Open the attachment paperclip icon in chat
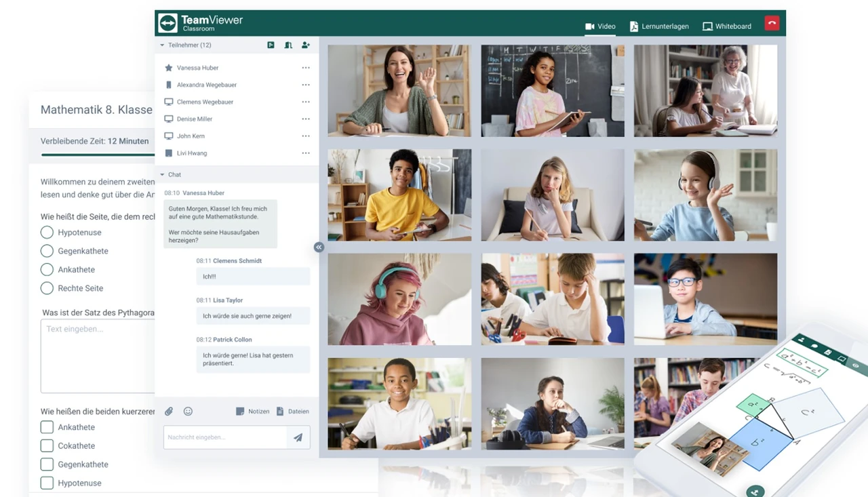Image resolution: width=868 pixels, height=497 pixels. click(169, 412)
